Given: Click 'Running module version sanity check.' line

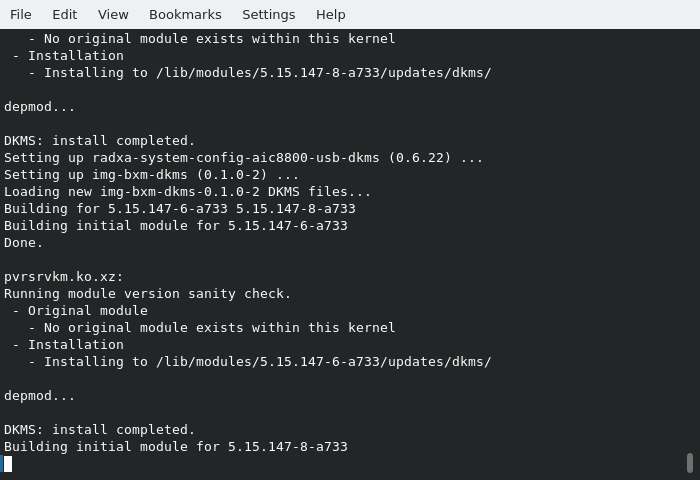Looking at the screenshot, I should [x=147, y=294].
